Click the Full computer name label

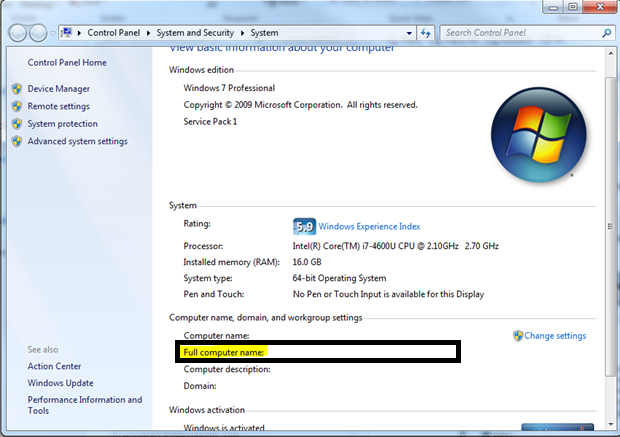[223, 352]
